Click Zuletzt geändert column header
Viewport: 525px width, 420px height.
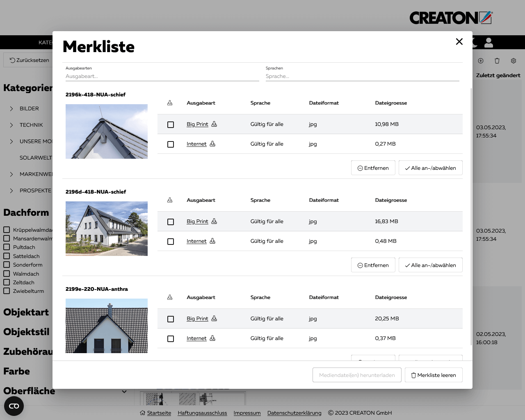click(x=498, y=75)
